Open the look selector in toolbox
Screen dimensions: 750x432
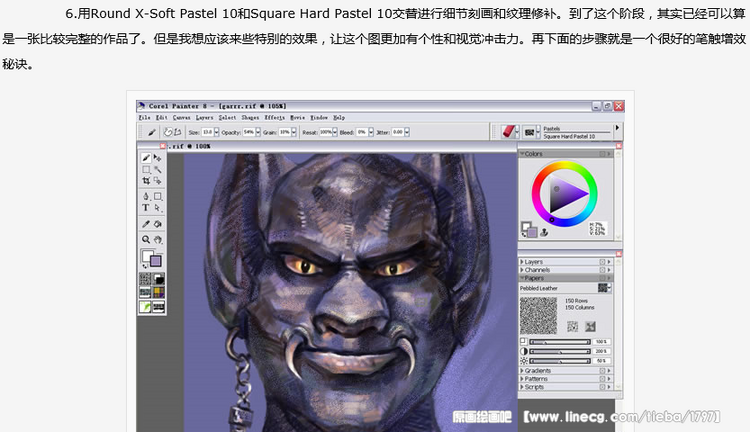coord(145,306)
